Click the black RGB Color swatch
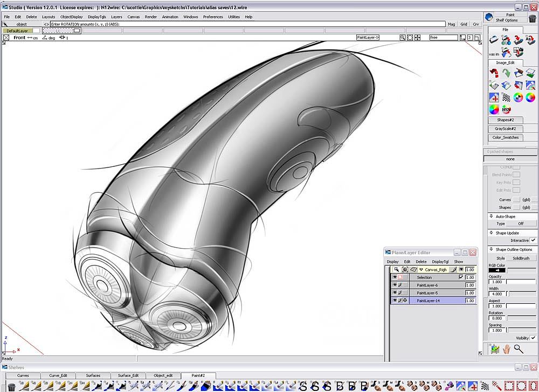539x392 pixels. tap(496, 270)
